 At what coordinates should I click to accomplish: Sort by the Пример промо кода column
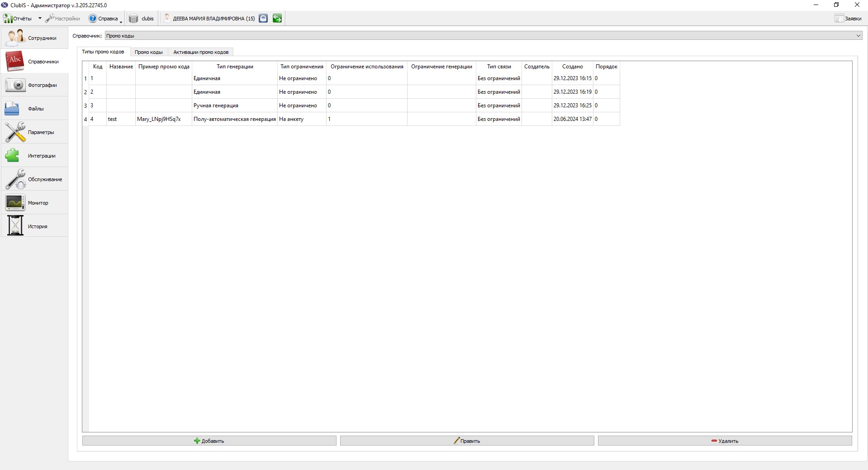pyautogui.click(x=164, y=67)
